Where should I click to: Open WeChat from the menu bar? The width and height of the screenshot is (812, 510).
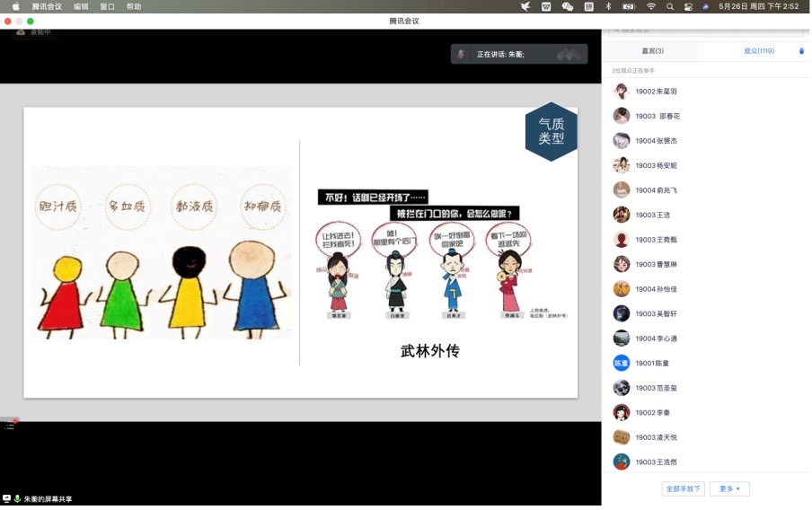pos(568,6)
